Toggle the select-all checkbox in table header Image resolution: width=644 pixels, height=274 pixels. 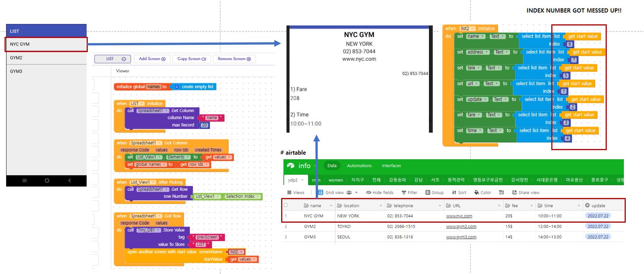coord(286,205)
